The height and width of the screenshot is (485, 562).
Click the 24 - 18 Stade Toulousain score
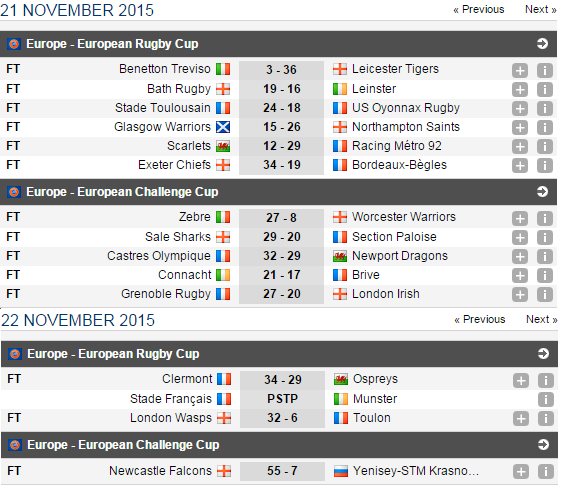[x=282, y=108]
